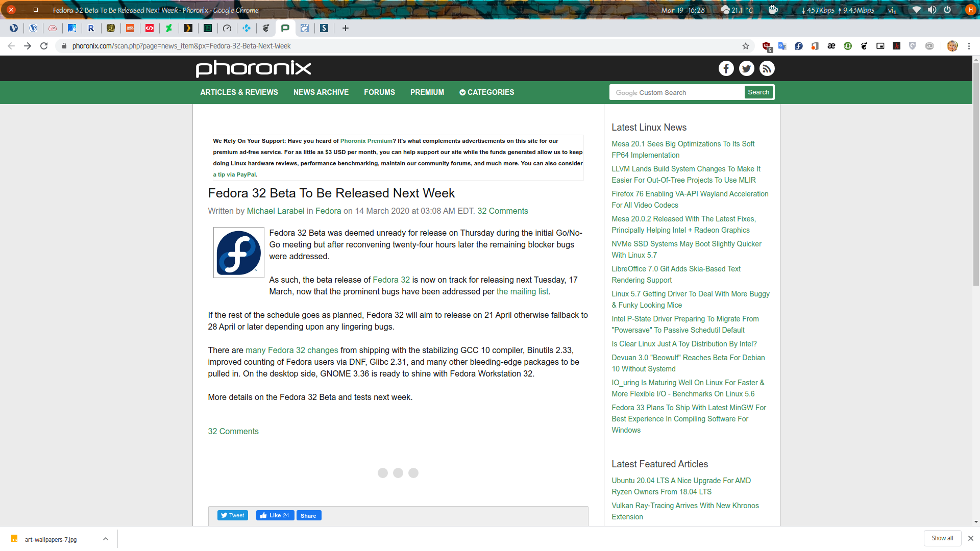Open the Phoronix RSS feed icon
Viewport: 980px width, 551px height.
pos(767,68)
